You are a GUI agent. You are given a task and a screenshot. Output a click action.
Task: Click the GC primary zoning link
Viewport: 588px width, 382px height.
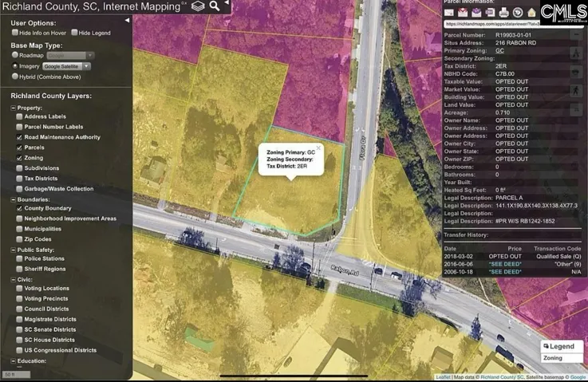click(x=499, y=50)
